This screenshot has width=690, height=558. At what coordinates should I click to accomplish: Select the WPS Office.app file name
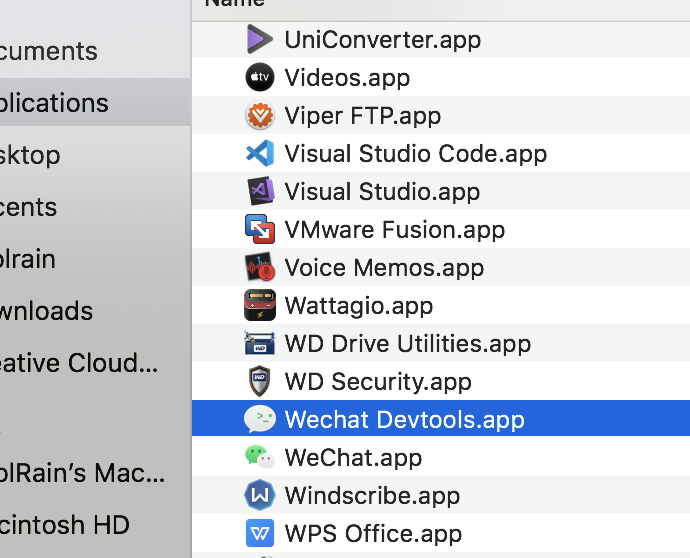coord(373,533)
